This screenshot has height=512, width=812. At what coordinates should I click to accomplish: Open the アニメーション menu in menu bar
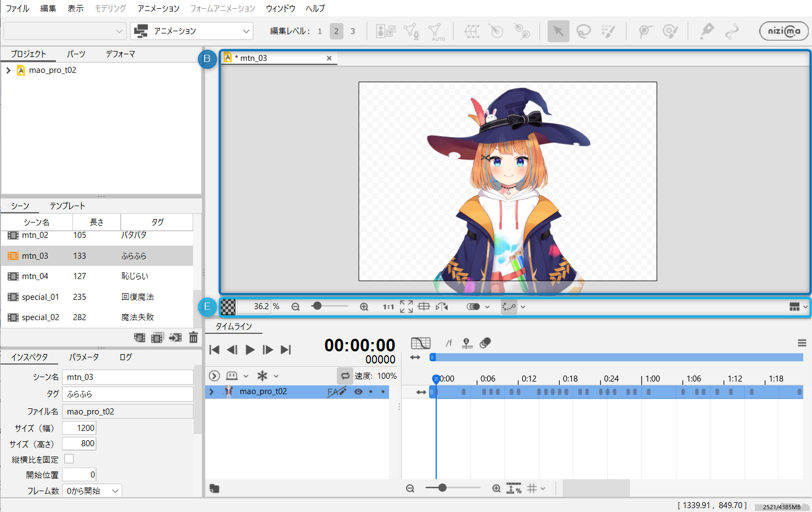click(159, 8)
